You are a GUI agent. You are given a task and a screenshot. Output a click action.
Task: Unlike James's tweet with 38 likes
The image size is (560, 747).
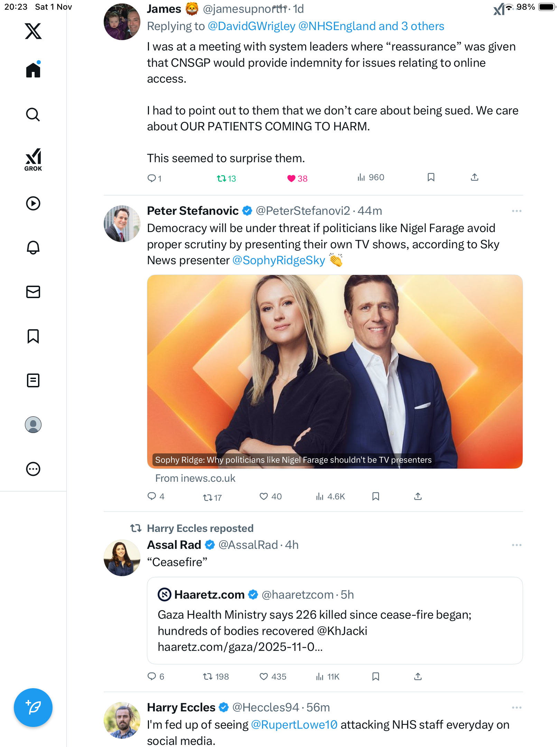[291, 178]
